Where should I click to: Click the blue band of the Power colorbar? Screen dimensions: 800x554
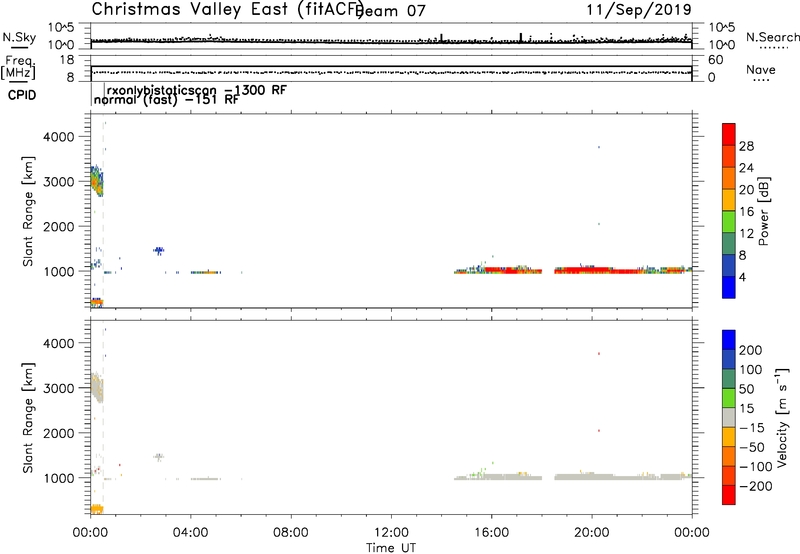tap(729, 287)
